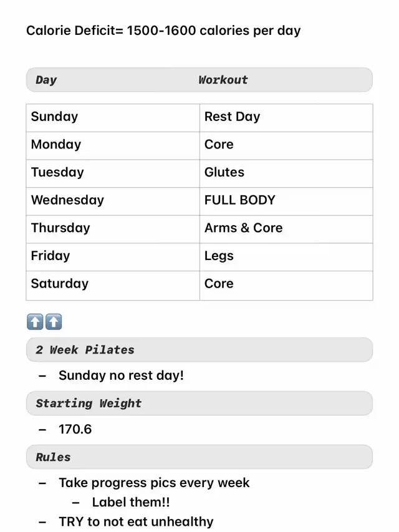Click the Starting Weight heading
This screenshot has height=532, width=399.
tap(89, 404)
